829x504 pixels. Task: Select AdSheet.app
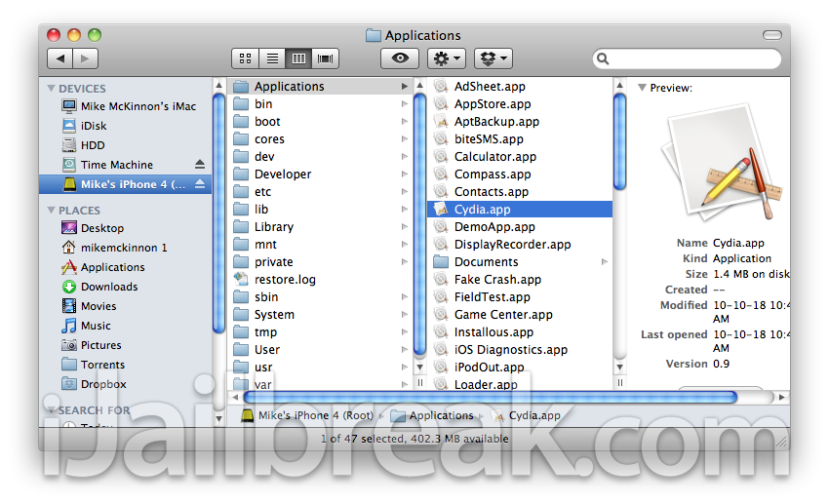click(x=520, y=87)
